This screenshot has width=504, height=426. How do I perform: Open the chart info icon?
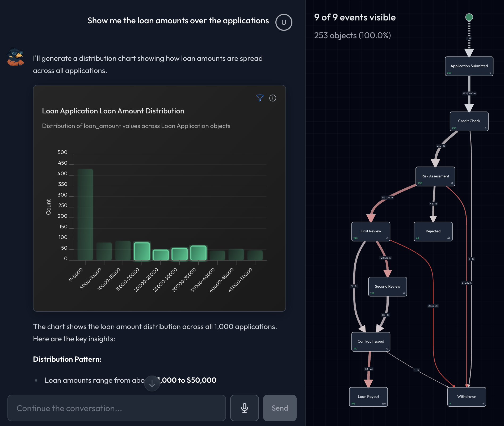pos(272,98)
